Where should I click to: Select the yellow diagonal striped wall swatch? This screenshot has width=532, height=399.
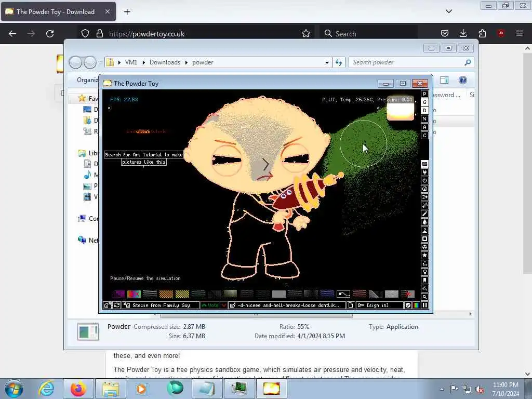click(182, 294)
